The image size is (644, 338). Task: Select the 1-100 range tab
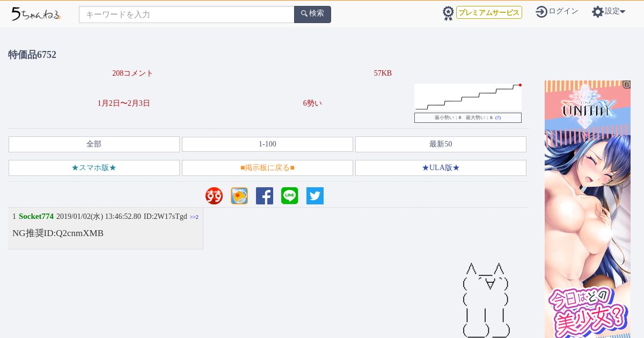point(267,144)
